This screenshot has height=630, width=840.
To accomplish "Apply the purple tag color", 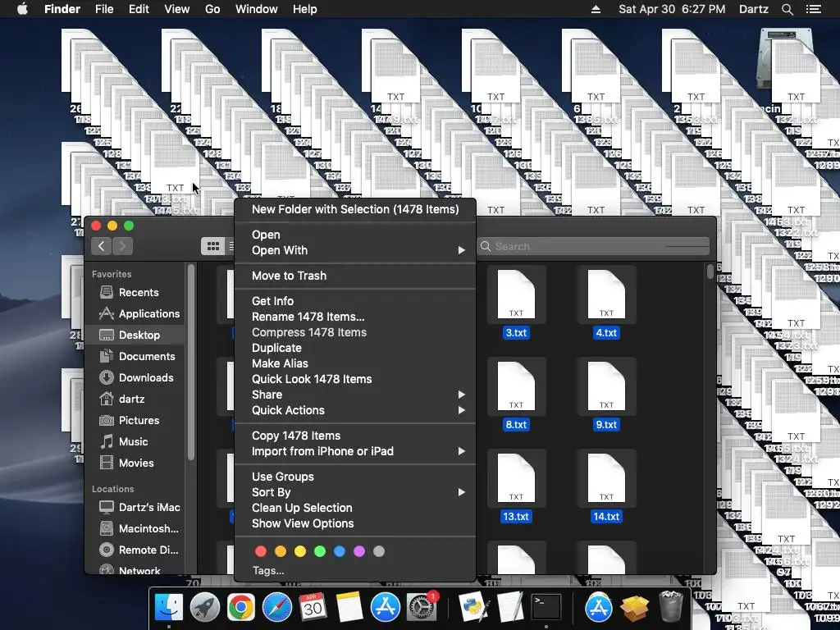I will click(359, 551).
